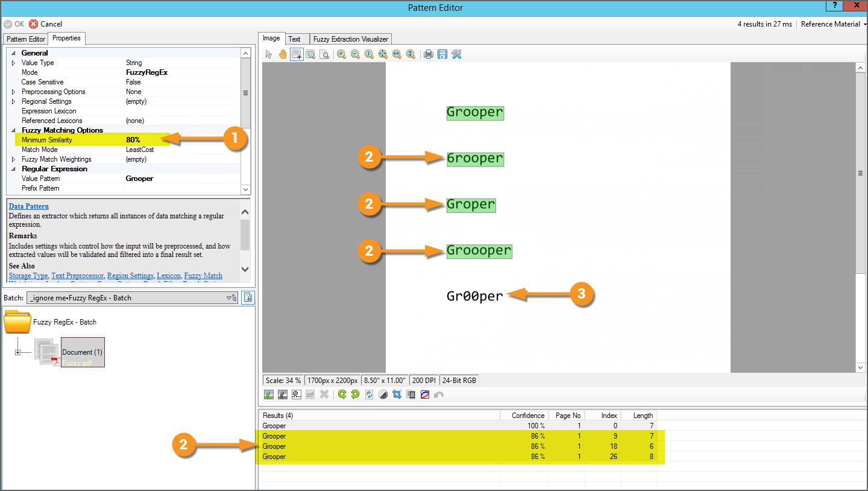Expand the Value Type property

coord(14,63)
